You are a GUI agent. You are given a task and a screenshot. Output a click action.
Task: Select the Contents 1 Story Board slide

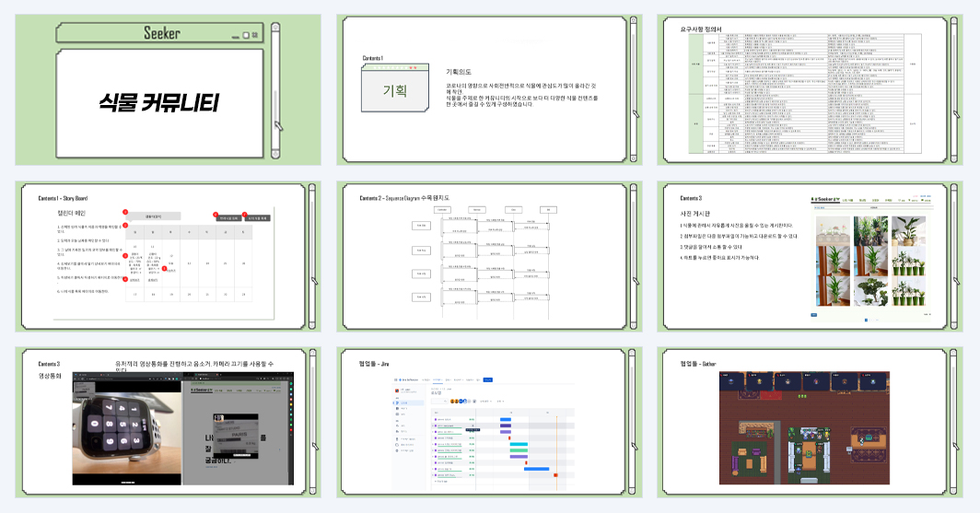[169, 256]
